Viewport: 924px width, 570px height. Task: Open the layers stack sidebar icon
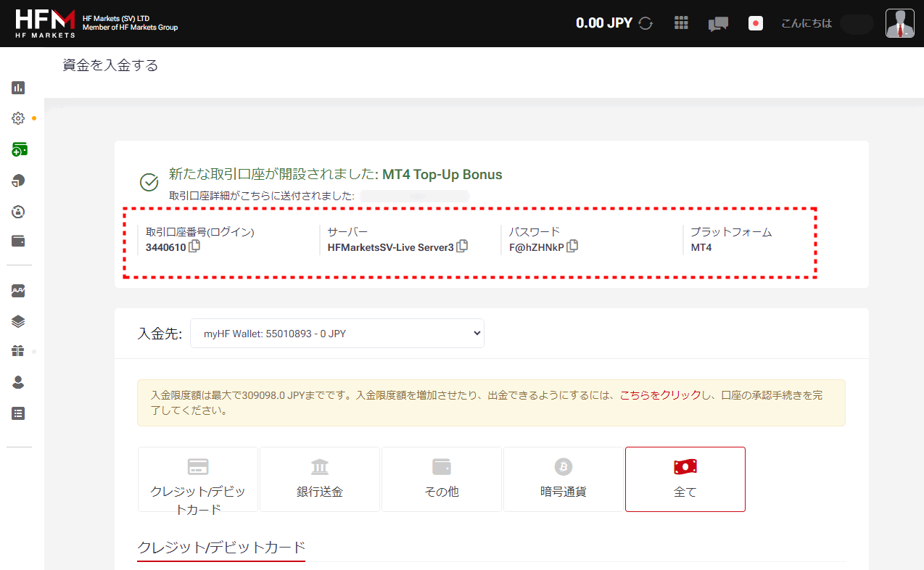point(18,321)
